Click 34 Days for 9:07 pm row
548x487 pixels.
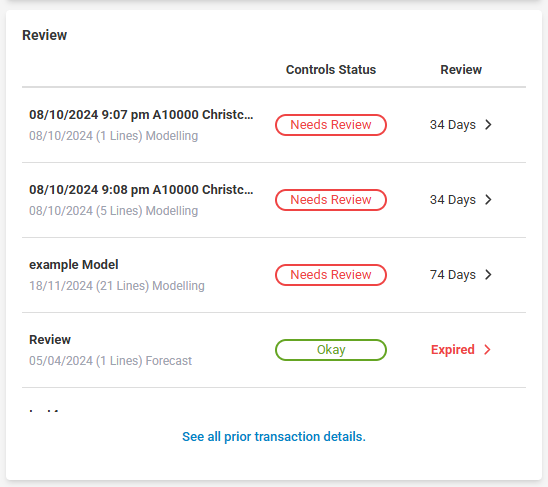(x=453, y=125)
